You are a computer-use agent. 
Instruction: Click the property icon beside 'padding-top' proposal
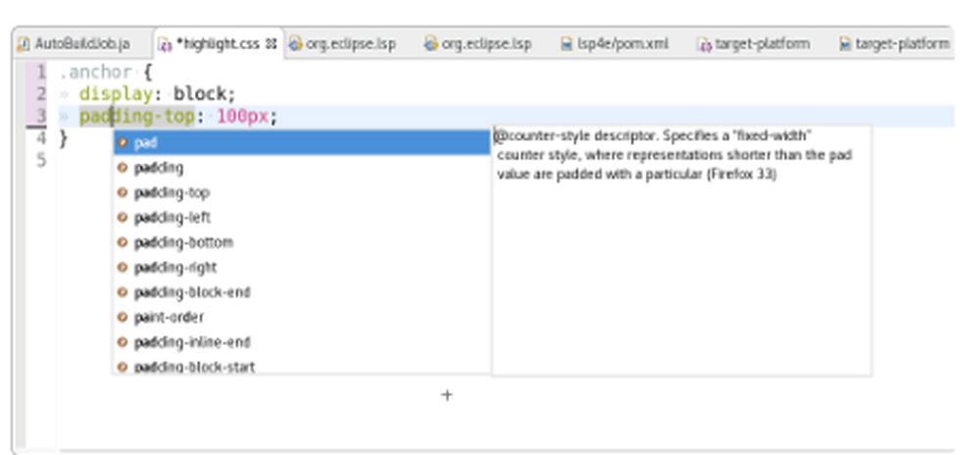pos(122,192)
